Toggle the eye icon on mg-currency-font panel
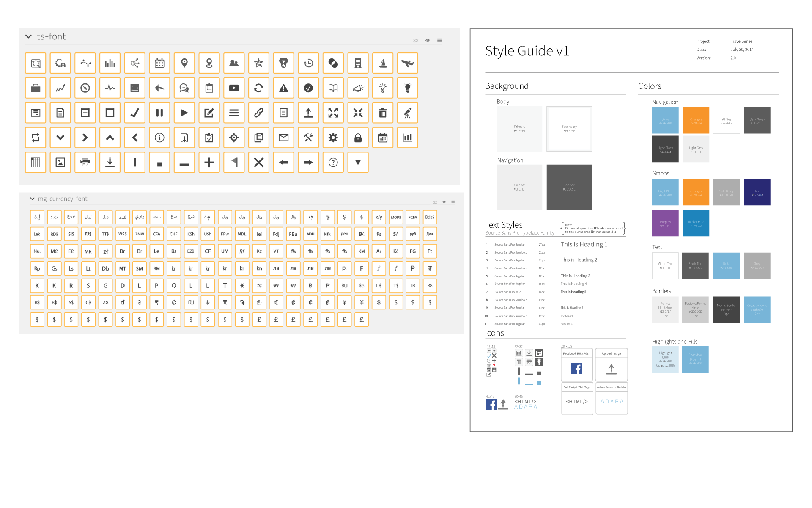 444,202
